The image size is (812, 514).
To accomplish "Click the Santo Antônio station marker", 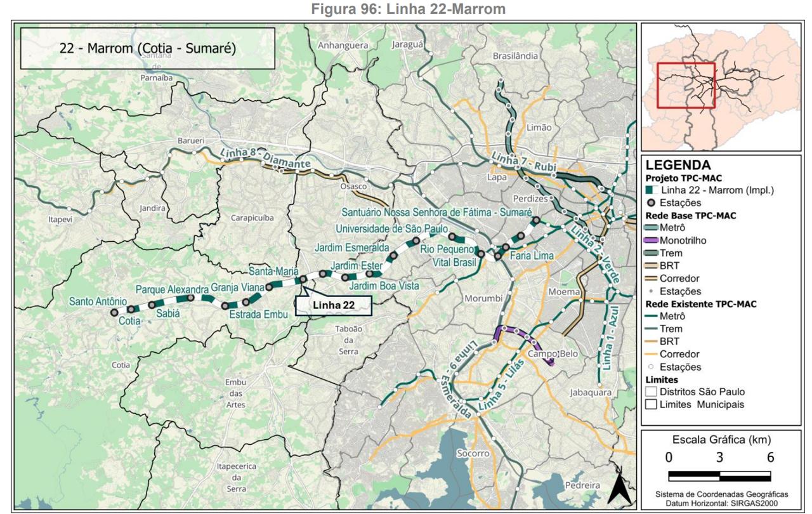I will (x=114, y=312).
